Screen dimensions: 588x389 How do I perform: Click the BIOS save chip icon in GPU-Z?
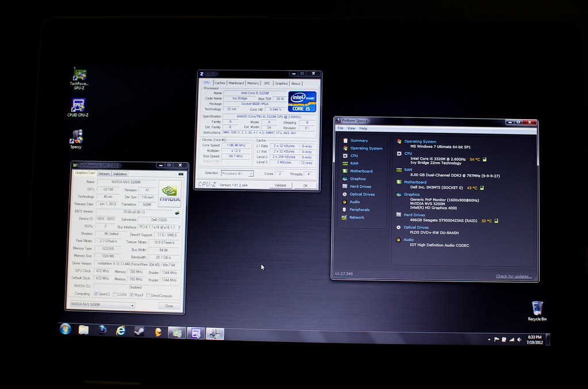[177, 212]
